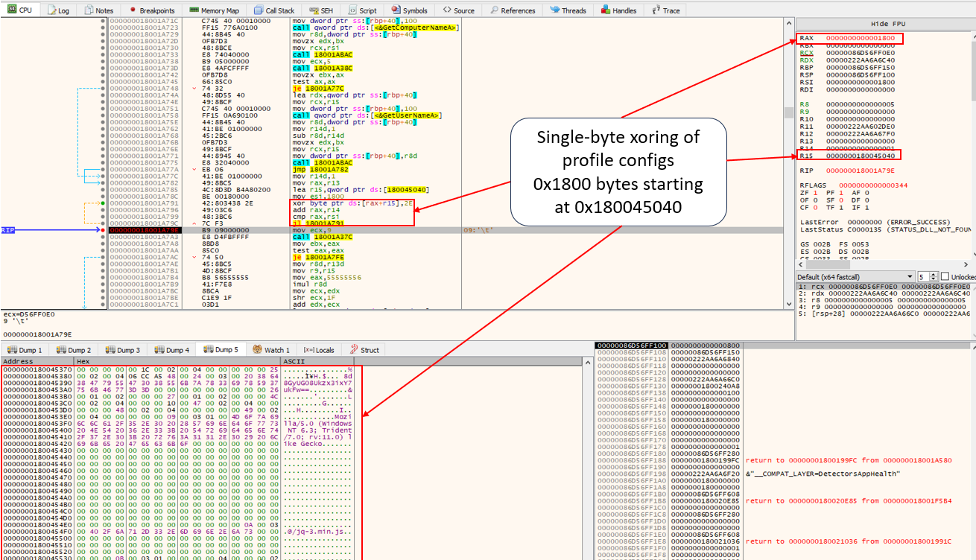Screen dimensions: 976x560
Task: Switch to Dump 3 tab
Action: 122,349
